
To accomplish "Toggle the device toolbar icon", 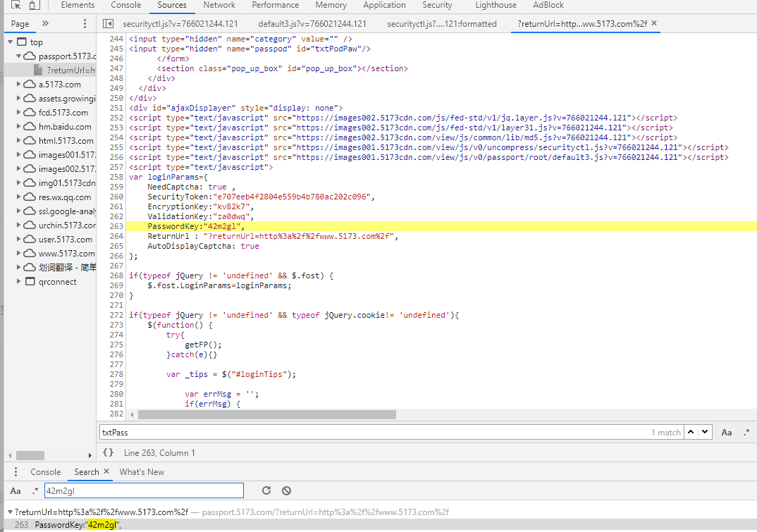I will coord(35,5).
